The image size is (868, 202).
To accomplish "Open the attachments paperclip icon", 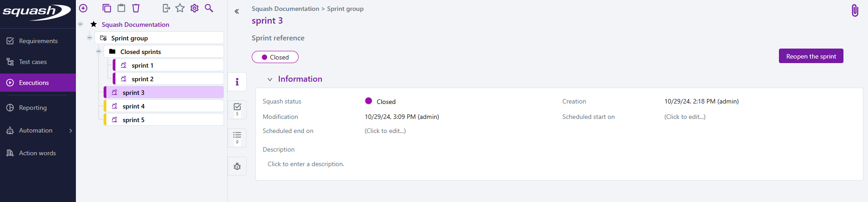I will [x=854, y=10].
